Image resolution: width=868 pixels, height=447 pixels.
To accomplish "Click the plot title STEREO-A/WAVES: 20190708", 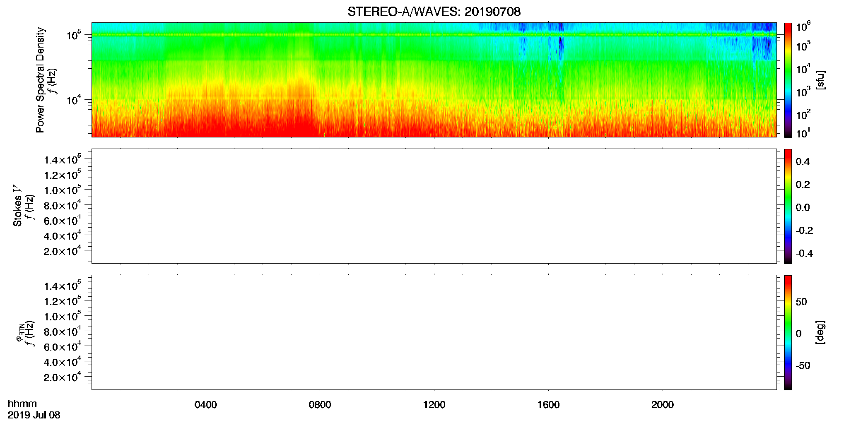I will tap(434, 12).
